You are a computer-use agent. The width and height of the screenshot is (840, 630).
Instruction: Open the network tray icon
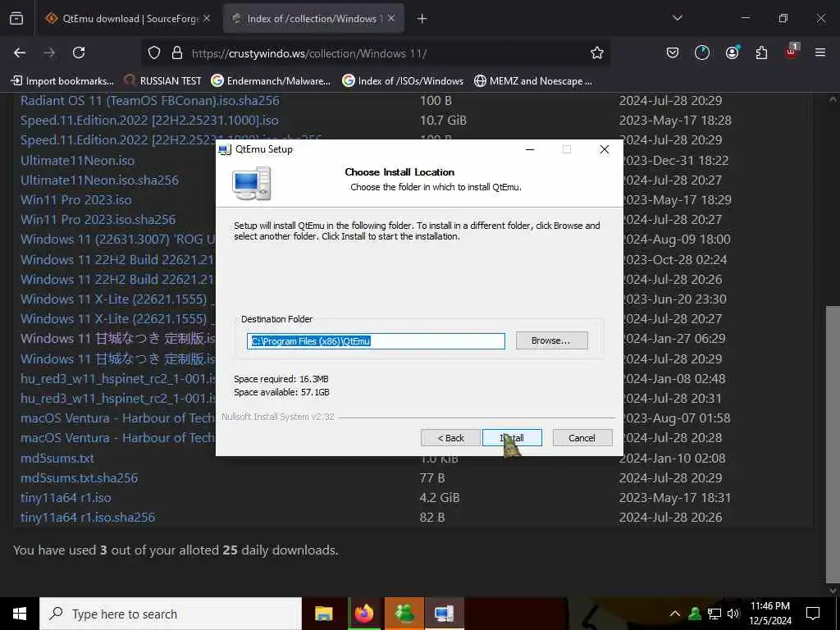[x=714, y=614]
